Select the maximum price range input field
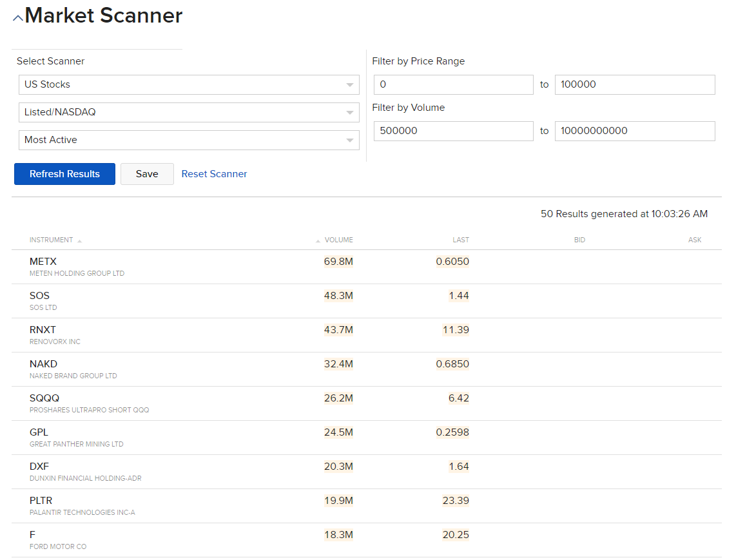This screenshot has height=560, width=736. click(x=635, y=84)
